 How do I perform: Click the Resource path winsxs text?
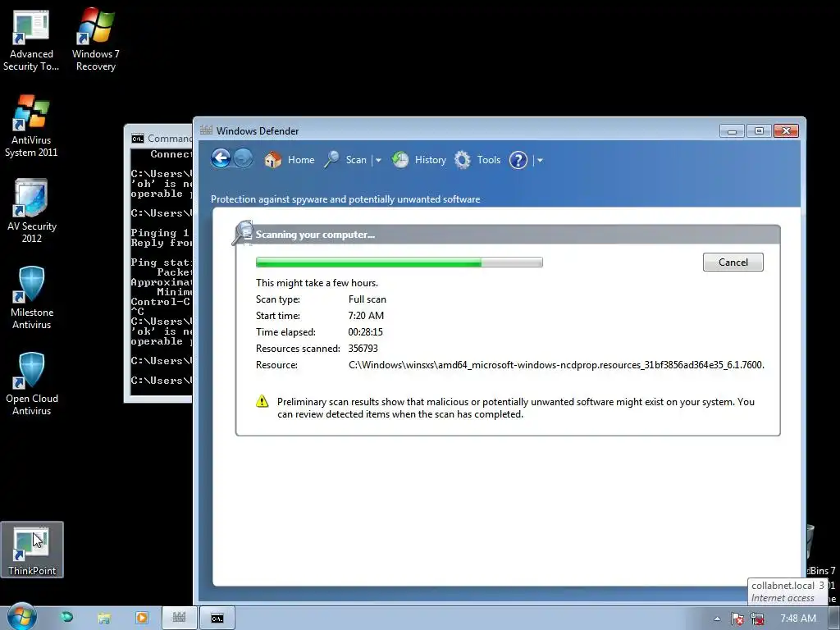point(556,365)
